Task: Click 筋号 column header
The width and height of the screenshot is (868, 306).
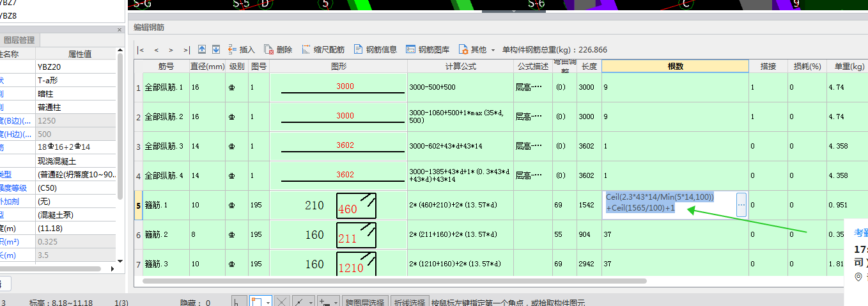Action: 166,66
